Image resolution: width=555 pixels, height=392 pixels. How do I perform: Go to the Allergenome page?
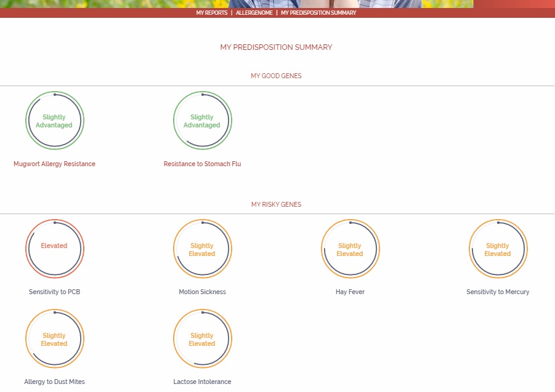[x=254, y=13]
